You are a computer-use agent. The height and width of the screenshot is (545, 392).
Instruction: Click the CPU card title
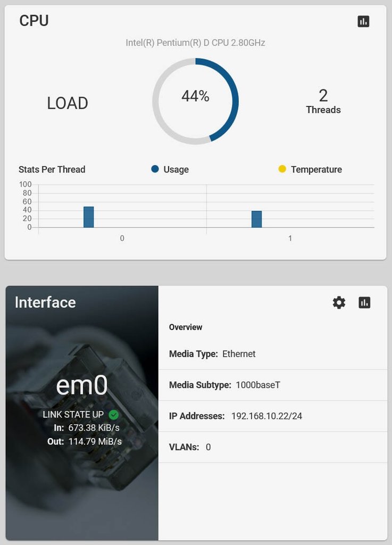34,21
